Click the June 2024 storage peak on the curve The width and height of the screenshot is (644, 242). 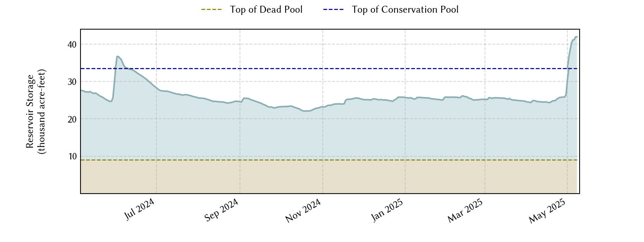(118, 56)
